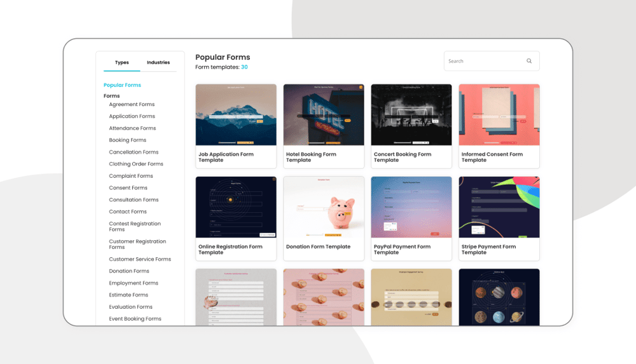This screenshot has width=636, height=364.
Task: Select the Donation Form piggy bank thumbnail
Action: tap(324, 207)
